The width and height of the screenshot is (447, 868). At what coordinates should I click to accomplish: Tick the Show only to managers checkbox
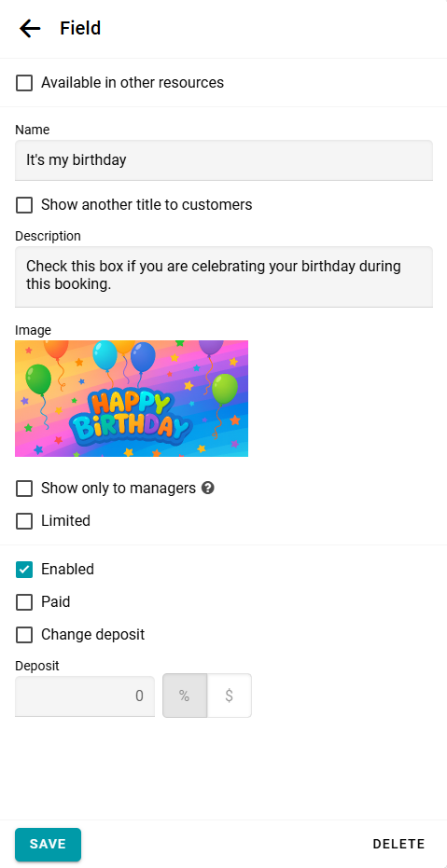[x=24, y=489]
